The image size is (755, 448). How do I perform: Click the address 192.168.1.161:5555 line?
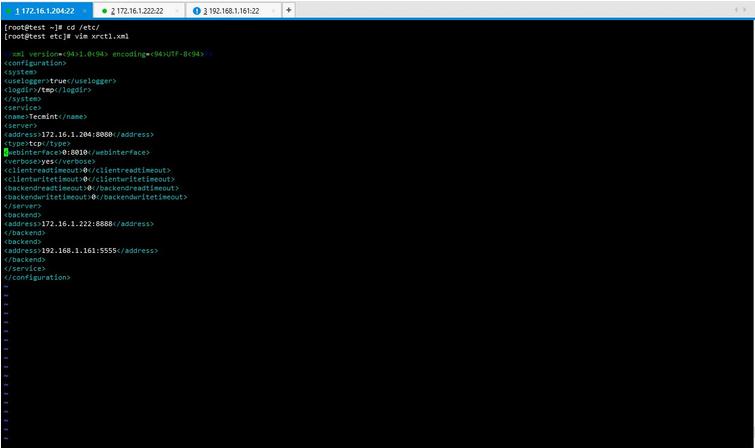pyautogui.click(x=81, y=250)
